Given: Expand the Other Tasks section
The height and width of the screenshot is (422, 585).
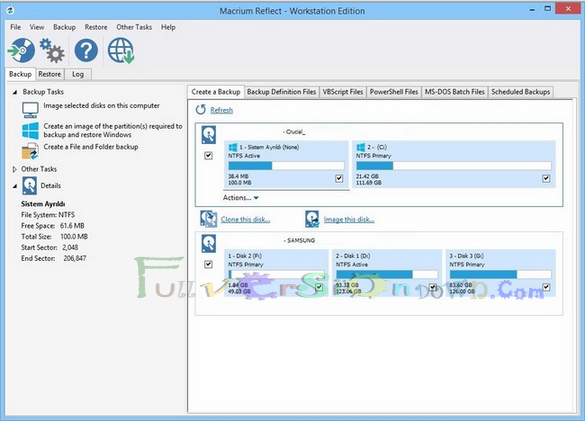Looking at the screenshot, I should click(15, 169).
